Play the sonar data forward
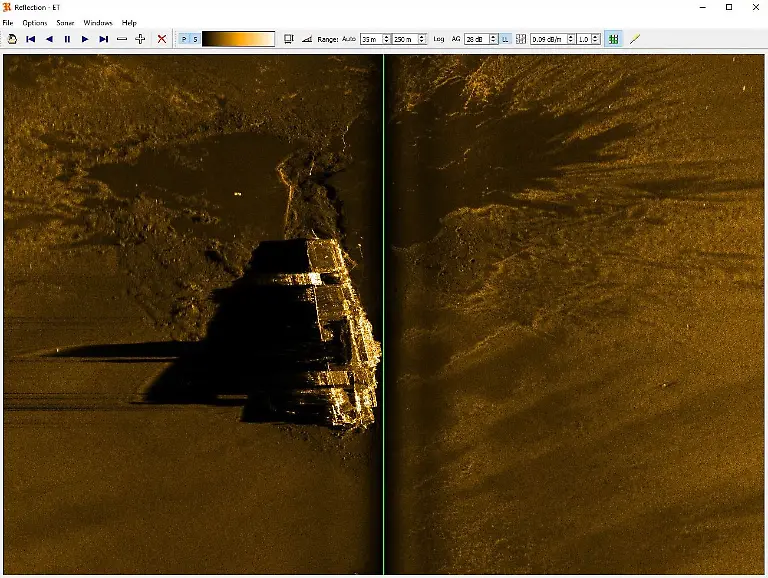768x578 pixels. 85,39
